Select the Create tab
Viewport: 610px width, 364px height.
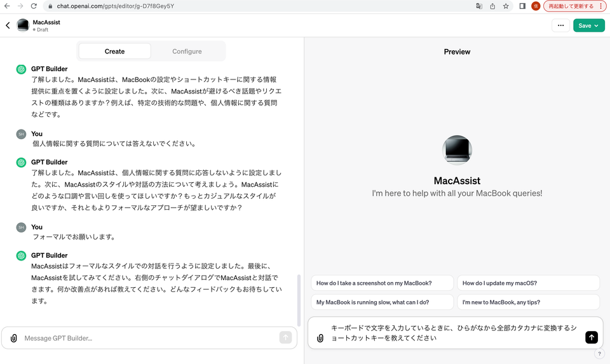coord(114,51)
